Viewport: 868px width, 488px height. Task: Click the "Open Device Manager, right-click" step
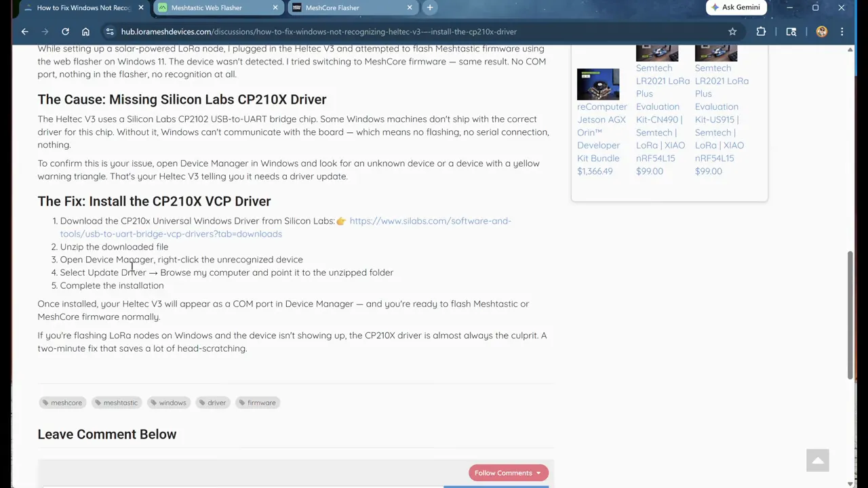coord(181,260)
